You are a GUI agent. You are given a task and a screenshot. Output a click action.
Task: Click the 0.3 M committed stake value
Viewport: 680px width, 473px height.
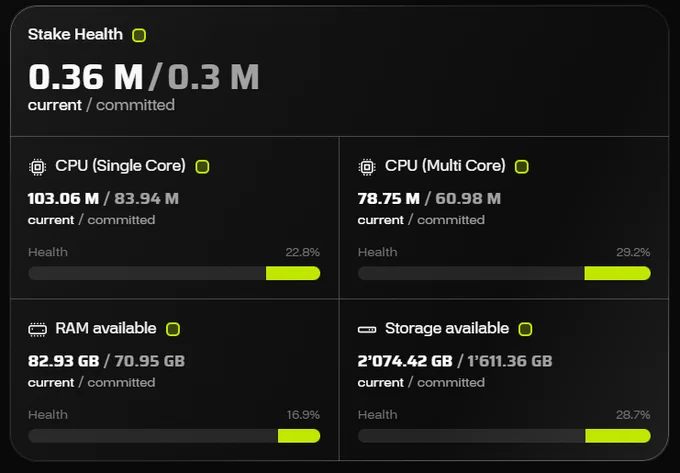tap(213, 77)
